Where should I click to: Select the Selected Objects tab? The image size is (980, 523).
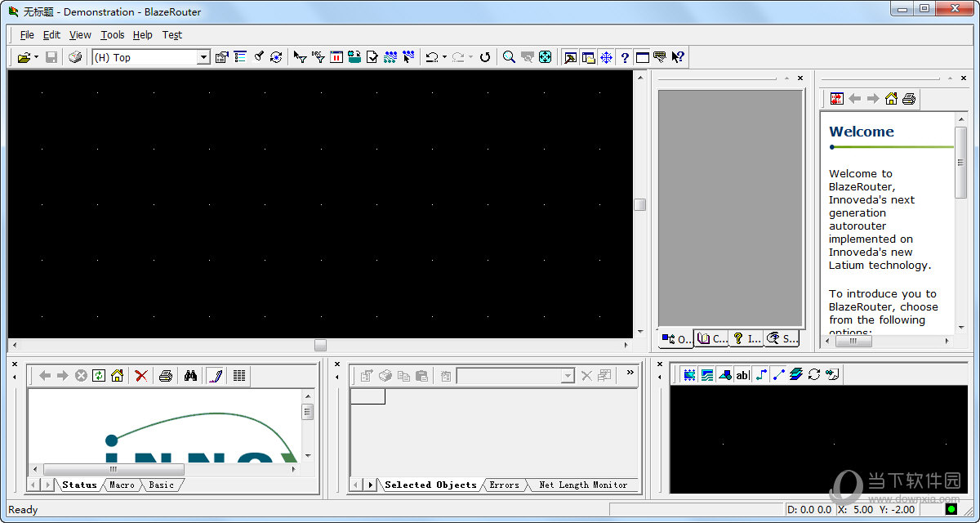tap(430, 485)
